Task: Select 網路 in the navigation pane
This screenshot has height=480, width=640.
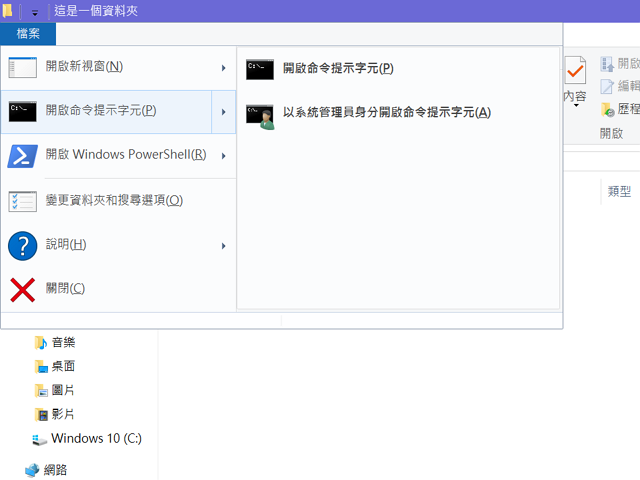Action: point(56,470)
